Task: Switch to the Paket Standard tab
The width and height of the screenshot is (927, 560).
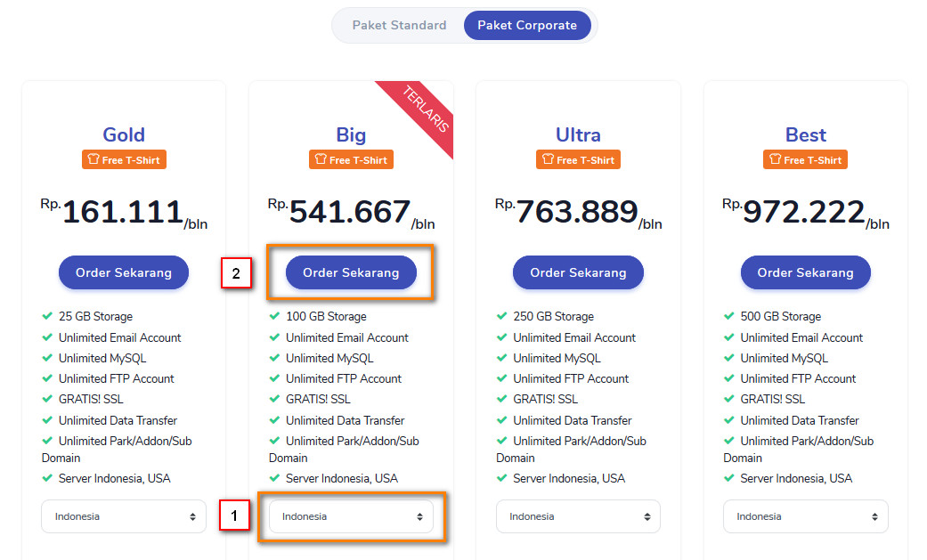Action: 399,25
